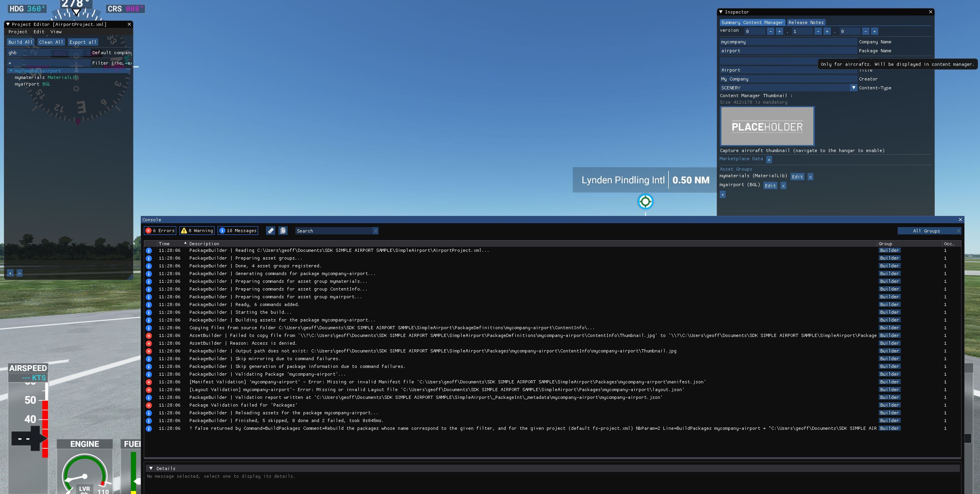
Task: Decrease the major version number
Action: (x=770, y=31)
